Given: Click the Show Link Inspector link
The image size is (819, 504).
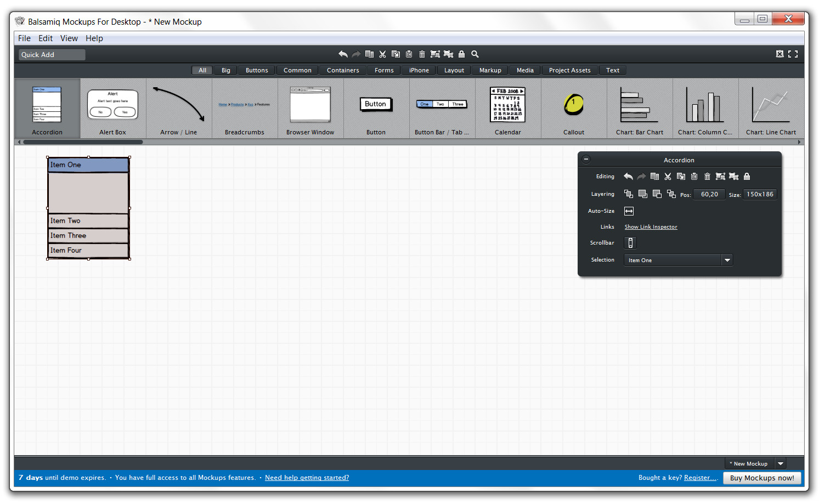Looking at the screenshot, I should [x=651, y=226].
